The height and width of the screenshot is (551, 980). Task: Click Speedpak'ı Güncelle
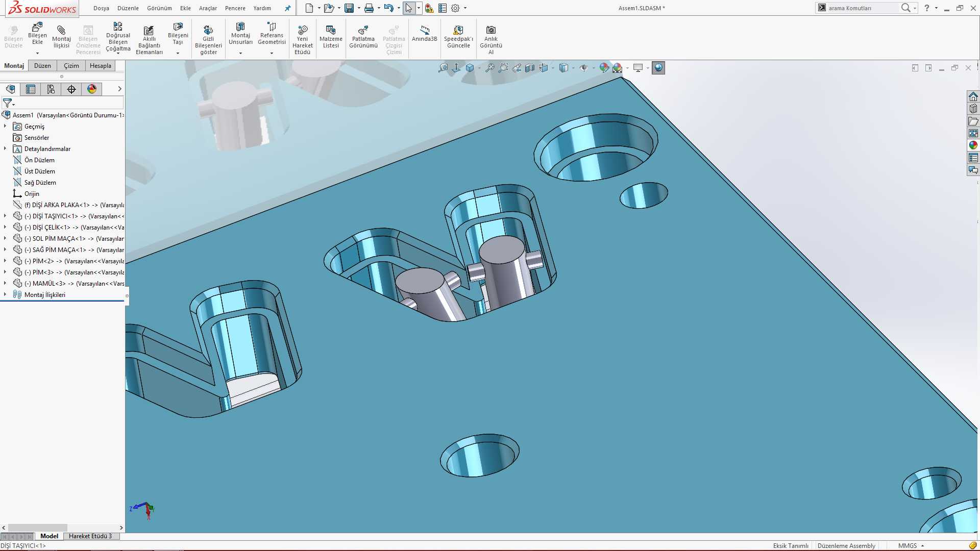coord(458,37)
